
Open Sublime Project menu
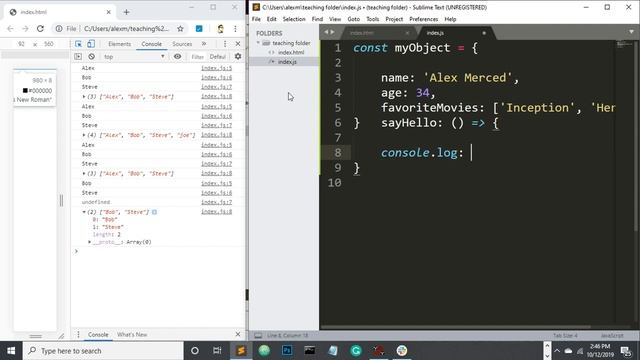click(394, 19)
